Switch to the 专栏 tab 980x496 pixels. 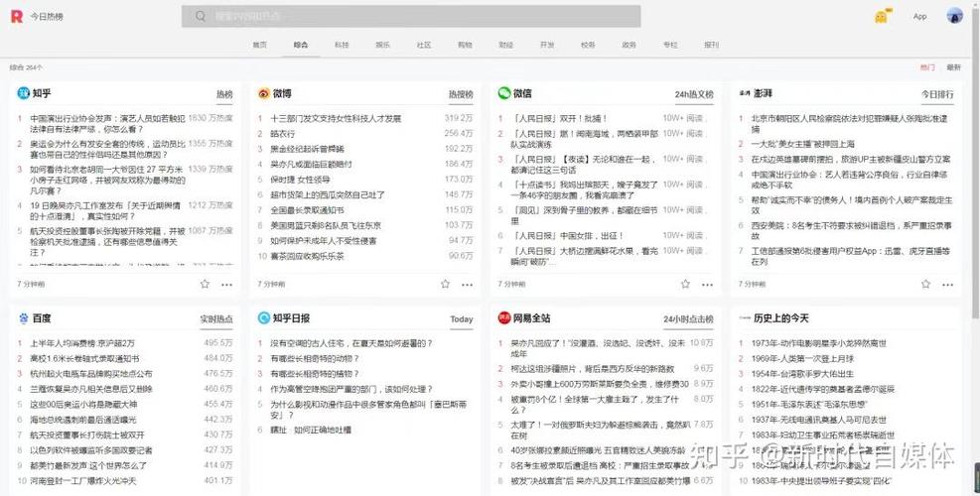(x=670, y=45)
